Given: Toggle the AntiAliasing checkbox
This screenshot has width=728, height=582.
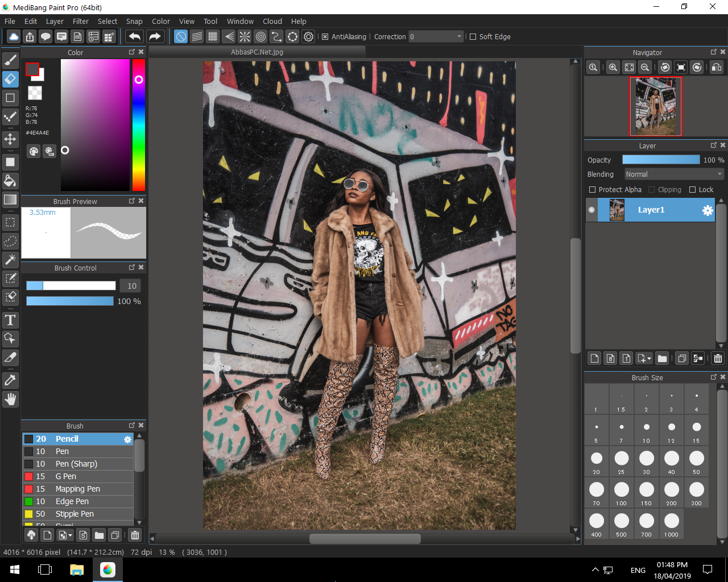Looking at the screenshot, I should [x=325, y=36].
